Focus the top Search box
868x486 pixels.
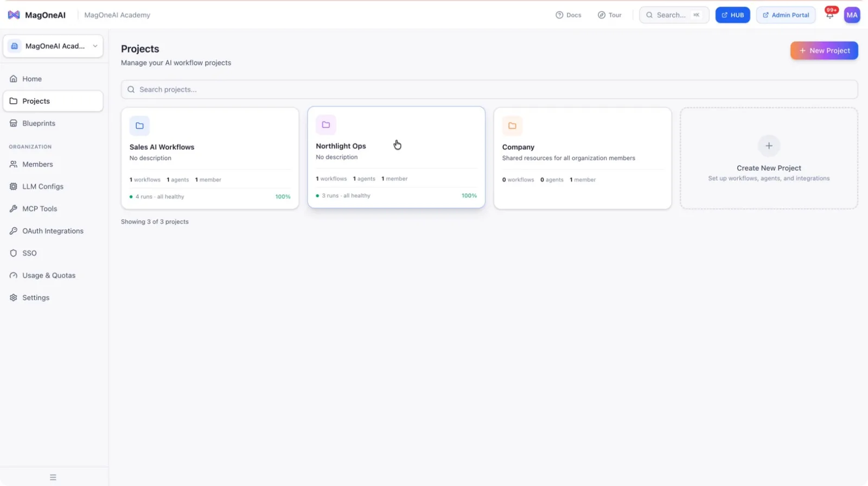[x=674, y=15]
